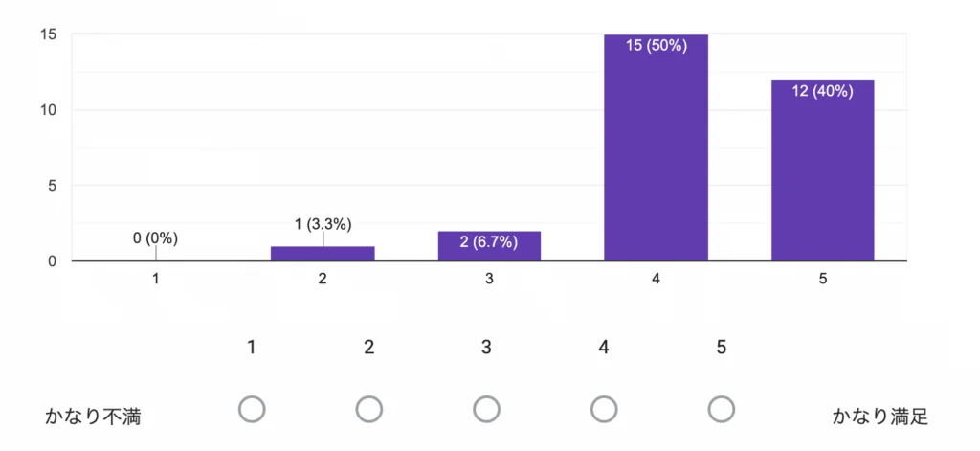
Task: Pick rating 4 radio button
Action: [x=604, y=410]
